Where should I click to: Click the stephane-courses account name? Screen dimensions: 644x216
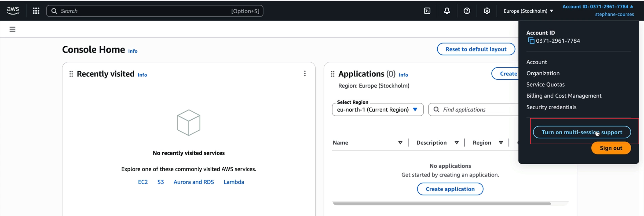(614, 14)
